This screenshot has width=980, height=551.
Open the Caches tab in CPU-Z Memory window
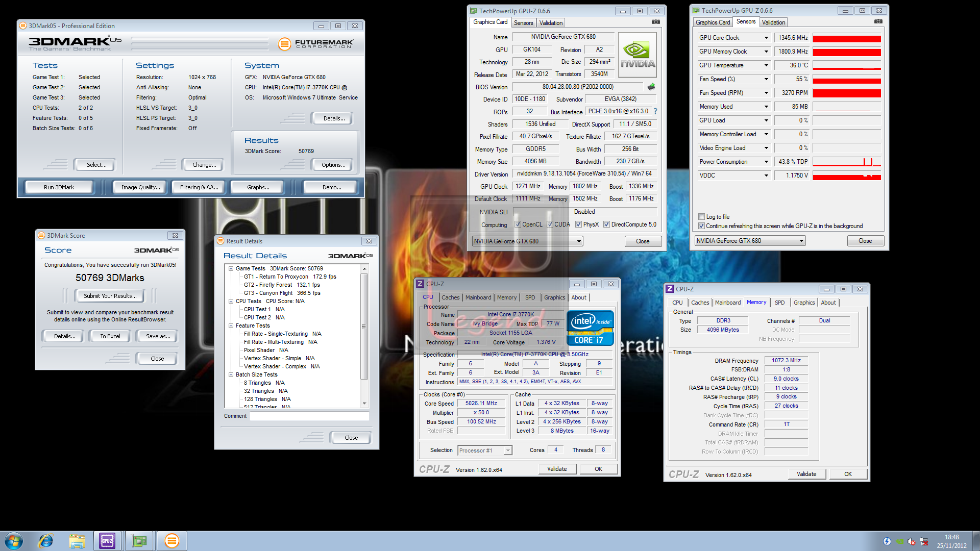coord(700,303)
